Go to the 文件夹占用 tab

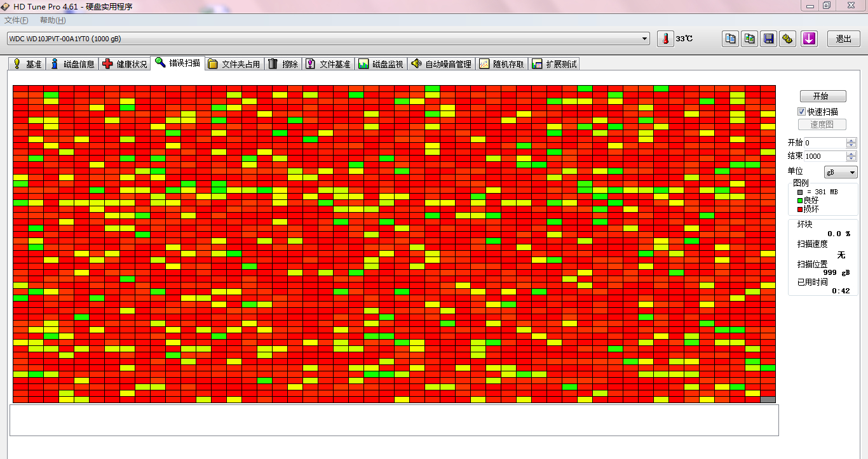click(x=234, y=64)
